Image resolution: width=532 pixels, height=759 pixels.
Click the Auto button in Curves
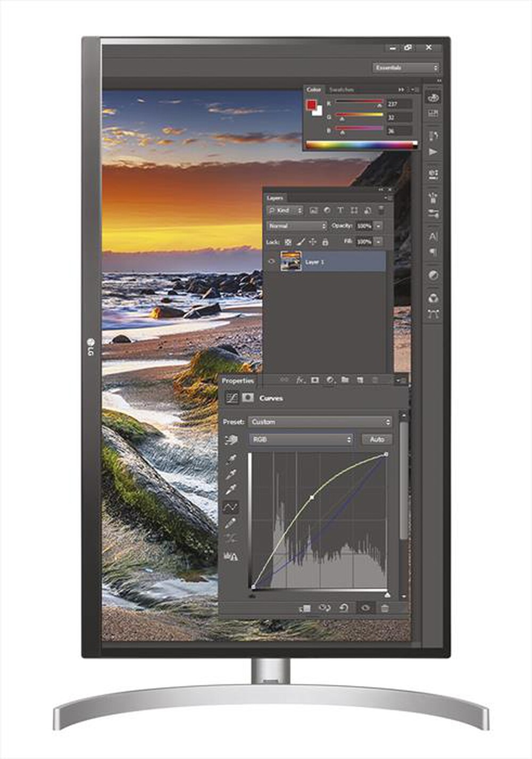point(377,439)
